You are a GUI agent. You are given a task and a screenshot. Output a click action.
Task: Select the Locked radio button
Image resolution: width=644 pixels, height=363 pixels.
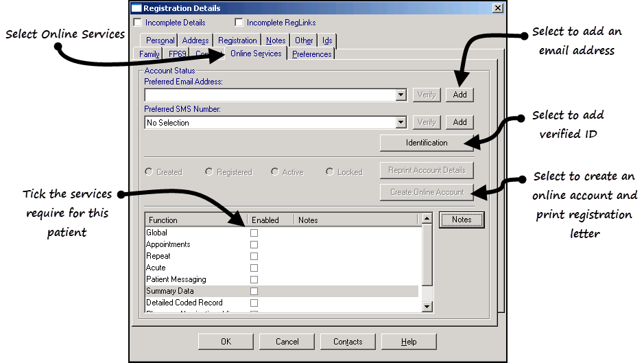(x=330, y=172)
